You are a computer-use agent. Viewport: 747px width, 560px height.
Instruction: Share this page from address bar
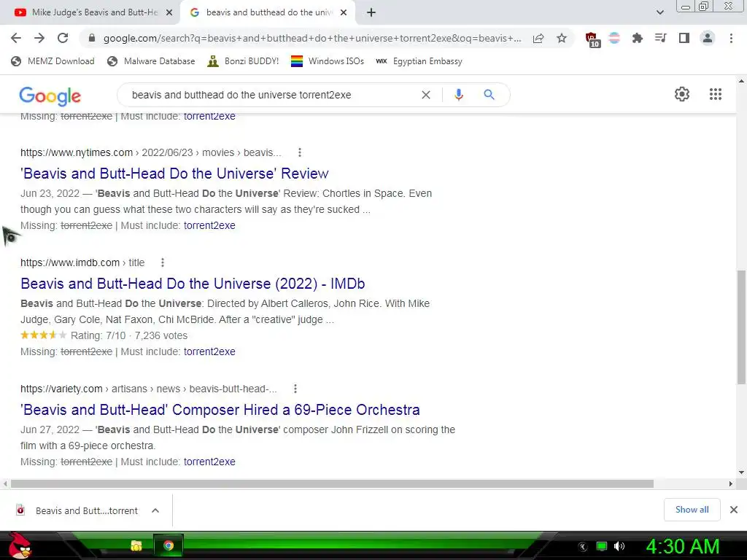click(538, 38)
